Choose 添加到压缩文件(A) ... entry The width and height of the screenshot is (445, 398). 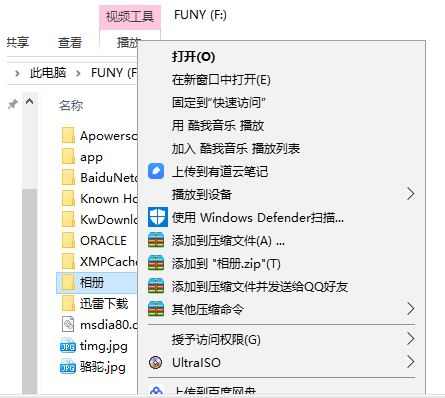228,241
